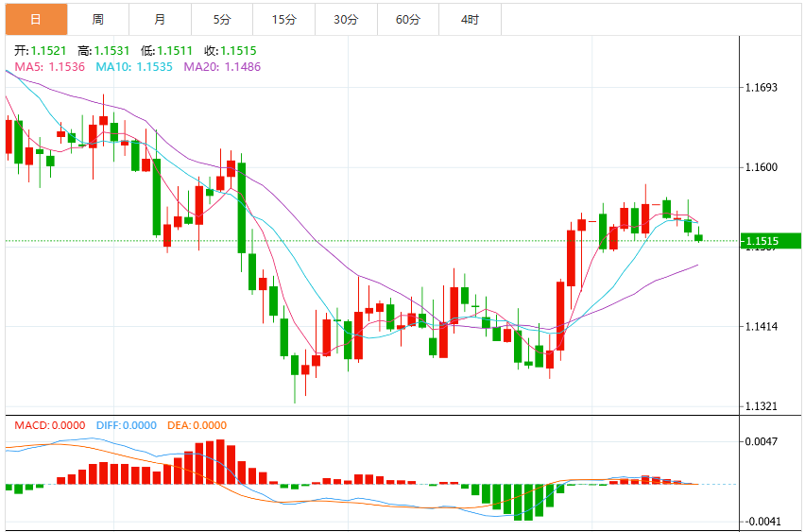Open the 15分 timeframe tab

tap(283, 20)
